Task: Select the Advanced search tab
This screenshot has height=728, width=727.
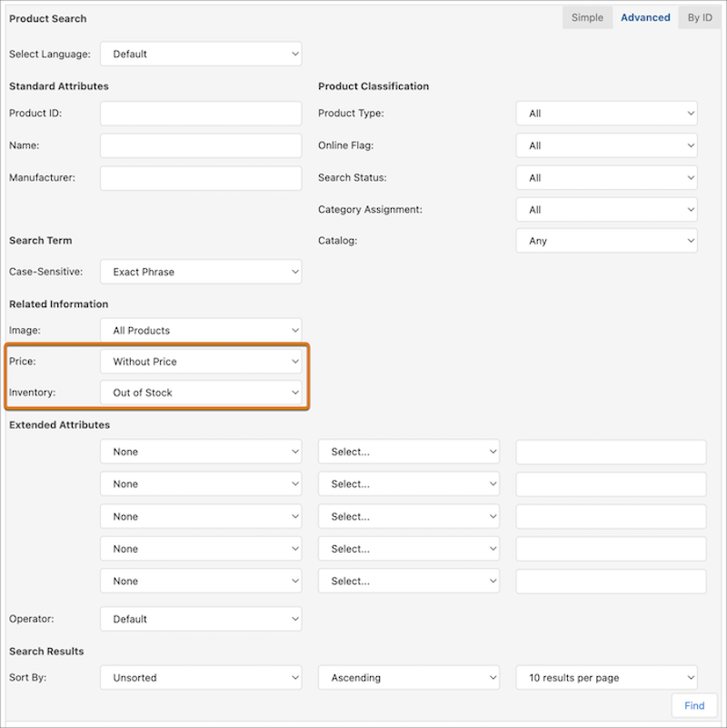Action: 645,17
